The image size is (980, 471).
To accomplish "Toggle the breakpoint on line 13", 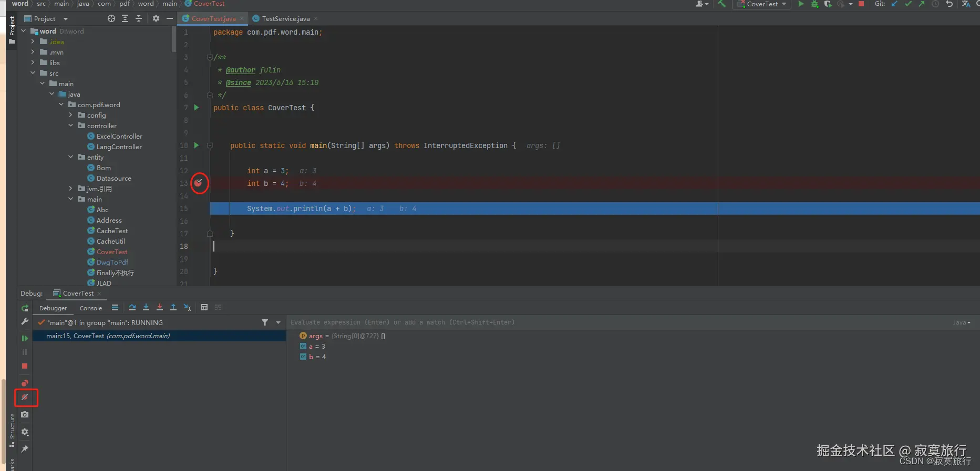I will 198,183.
